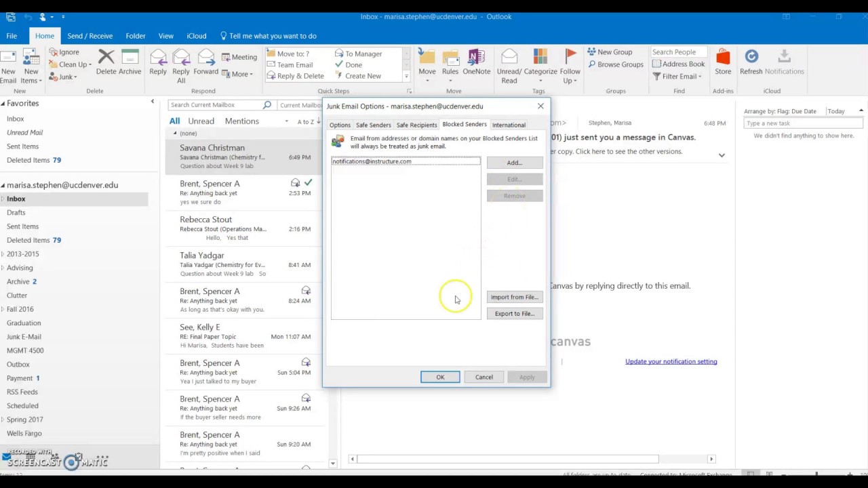Open the New Items menu
The image size is (868, 488).
[31, 66]
